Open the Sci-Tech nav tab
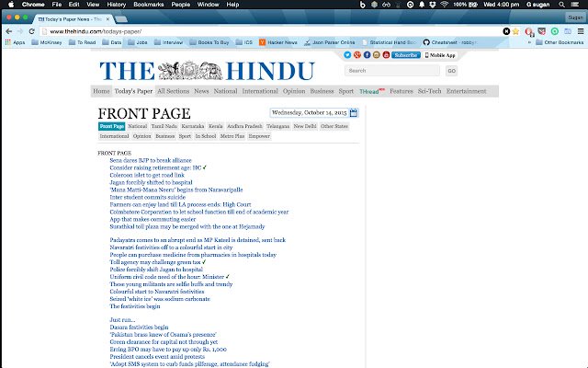 [x=429, y=91]
